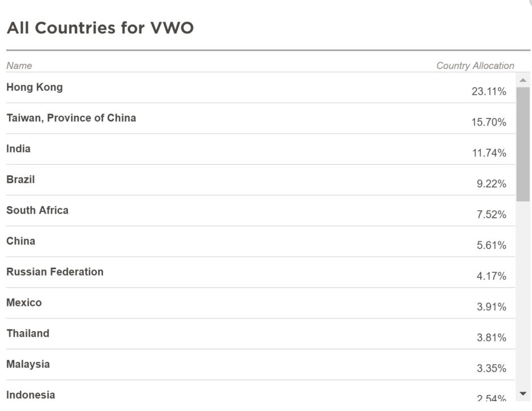Click the scroll down arrow of the list

tap(523, 393)
